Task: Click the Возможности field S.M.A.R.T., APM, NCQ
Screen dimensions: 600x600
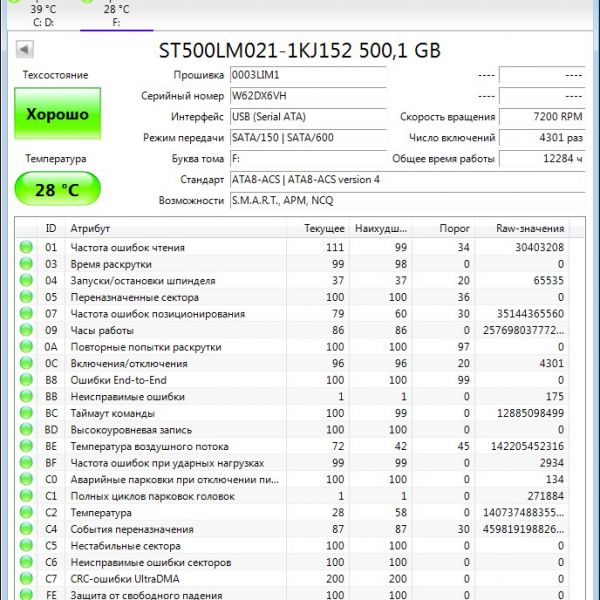Action: pyautogui.click(x=408, y=201)
